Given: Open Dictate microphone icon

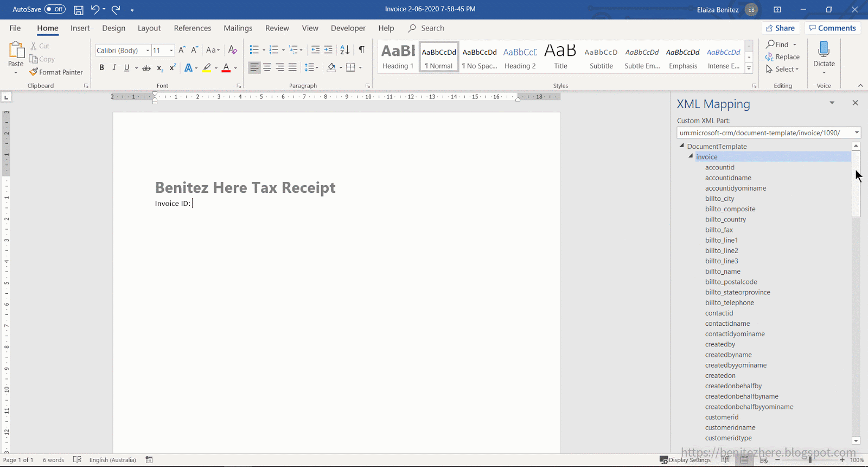Looking at the screenshot, I should point(824,49).
